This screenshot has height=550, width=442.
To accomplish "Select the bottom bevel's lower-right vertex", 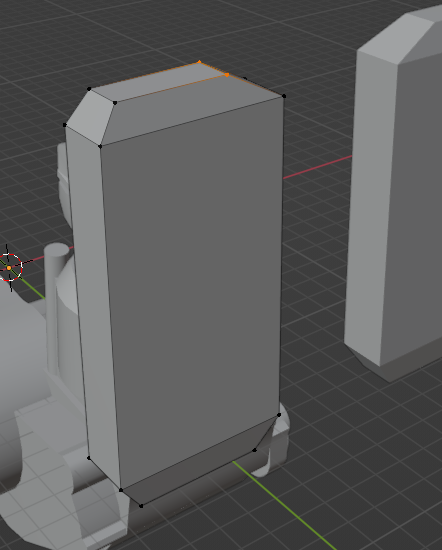I will [255, 450].
